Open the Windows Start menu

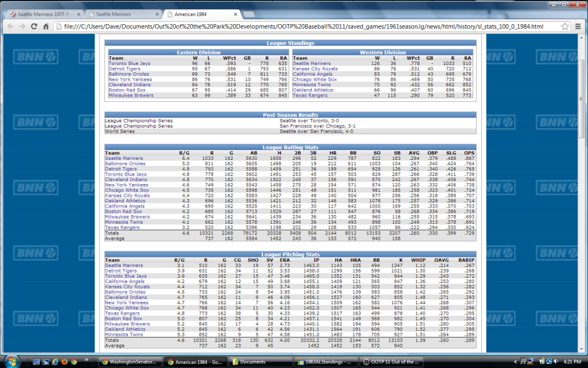click(11, 362)
